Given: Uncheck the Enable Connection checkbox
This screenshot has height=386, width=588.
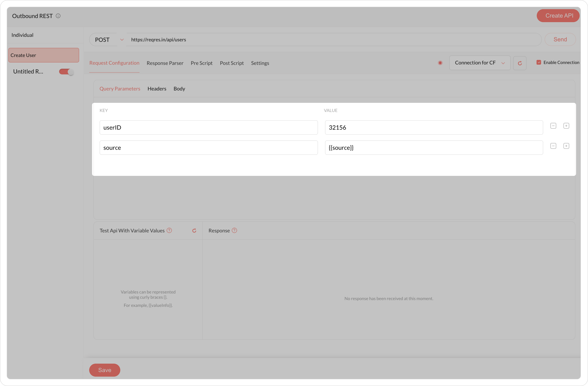Looking at the screenshot, I should (x=539, y=62).
